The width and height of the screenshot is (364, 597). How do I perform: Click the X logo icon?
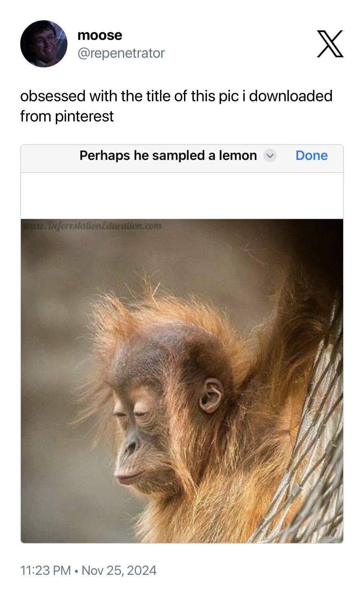(x=330, y=44)
